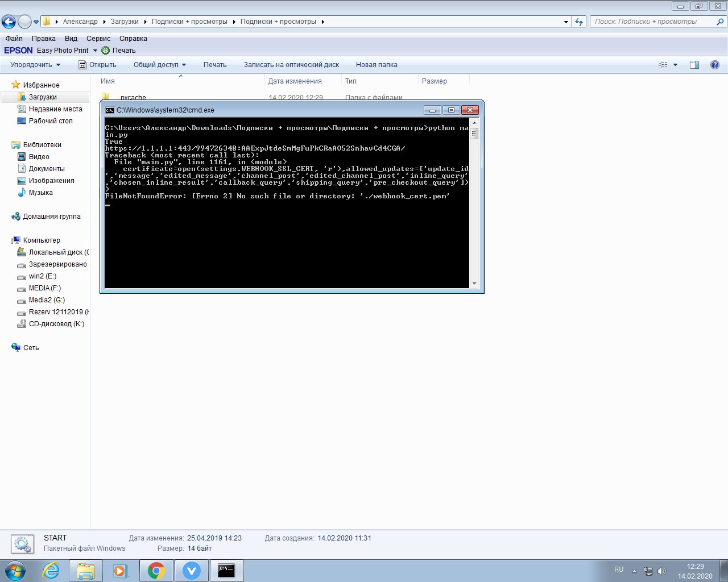Open the Media2 (G:) drive

(47, 300)
